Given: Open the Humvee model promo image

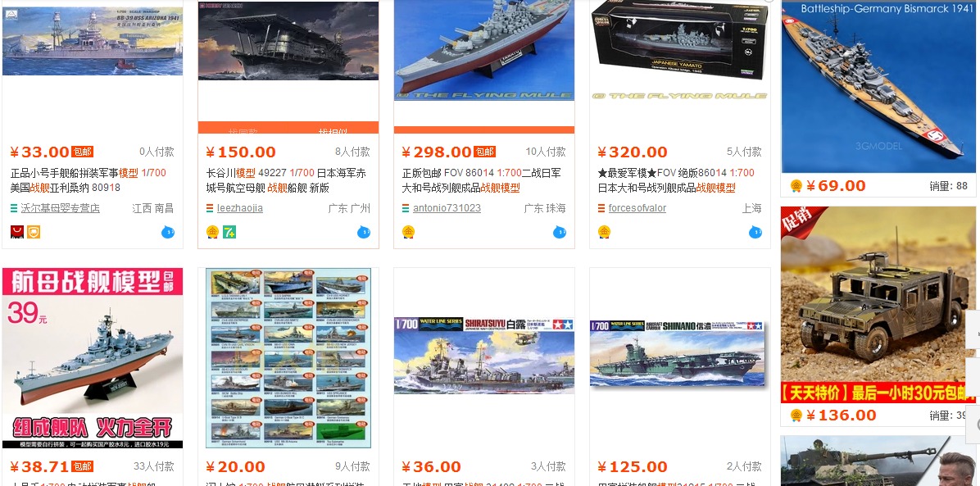Looking at the screenshot, I should click(878, 305).
